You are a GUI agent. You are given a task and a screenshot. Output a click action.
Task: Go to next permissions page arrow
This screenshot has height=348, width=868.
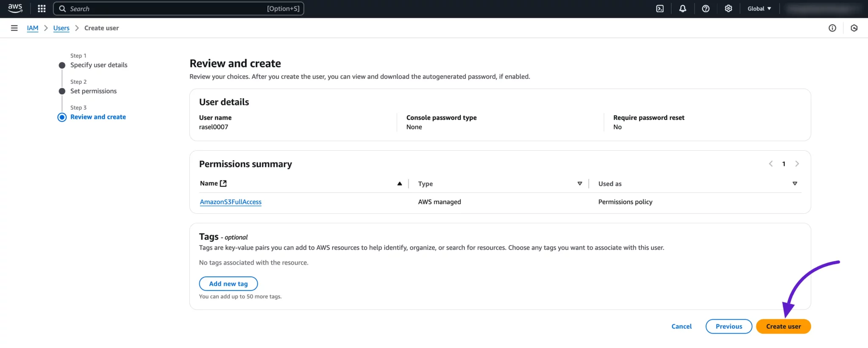click(x=797, y=164)
